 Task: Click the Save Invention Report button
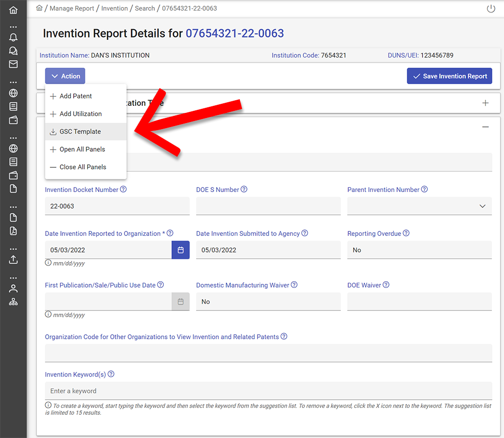point(449,76)
